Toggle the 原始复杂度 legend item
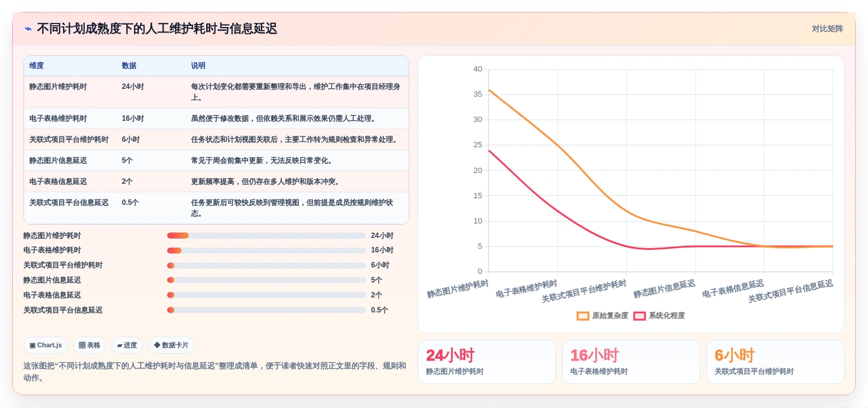The height and width of the screenshot is (408, 868). coord(602,315)
